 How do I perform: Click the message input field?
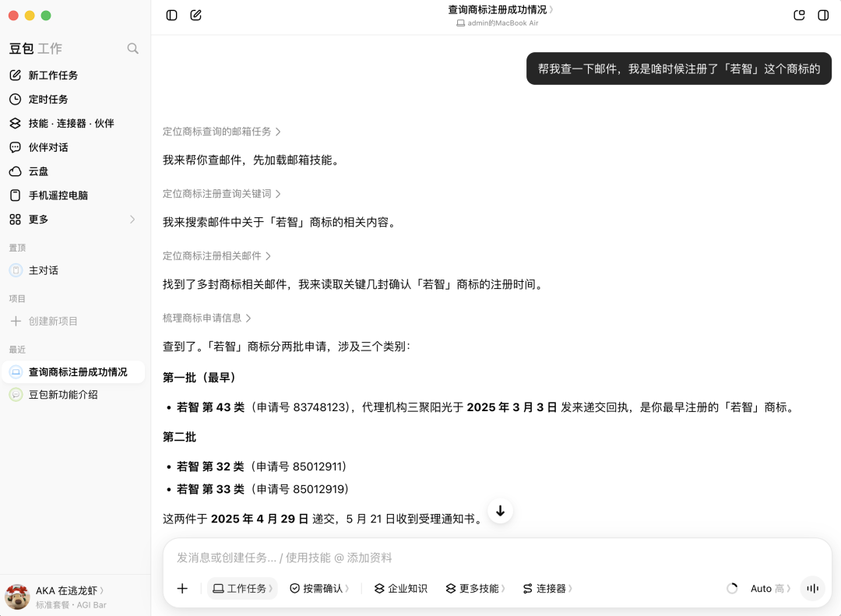497,558
